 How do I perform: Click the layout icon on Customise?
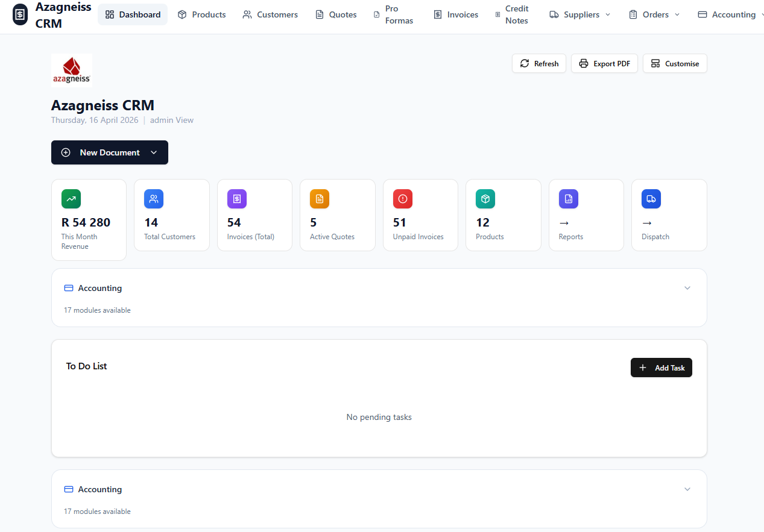[x=655, y=63]
